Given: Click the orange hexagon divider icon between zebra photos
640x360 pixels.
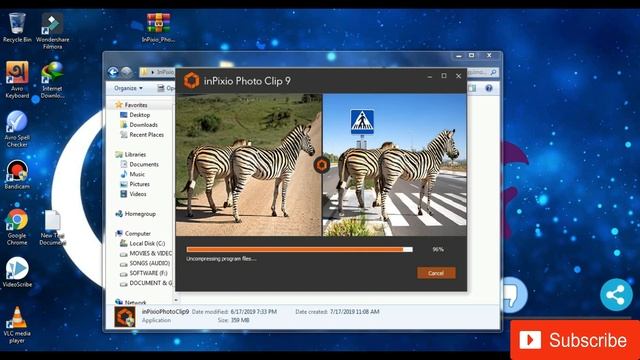Looking at the screenshot, I should (322, 165).
